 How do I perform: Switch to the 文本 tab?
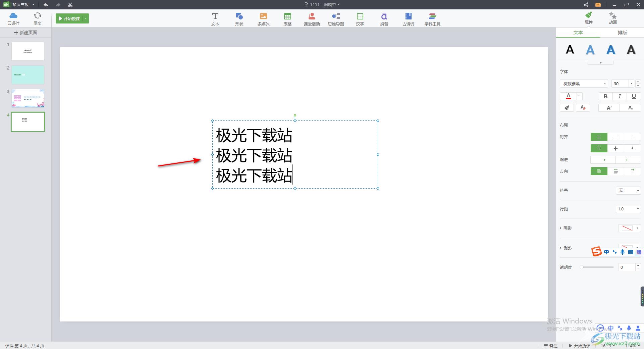[x=578, y=33]
